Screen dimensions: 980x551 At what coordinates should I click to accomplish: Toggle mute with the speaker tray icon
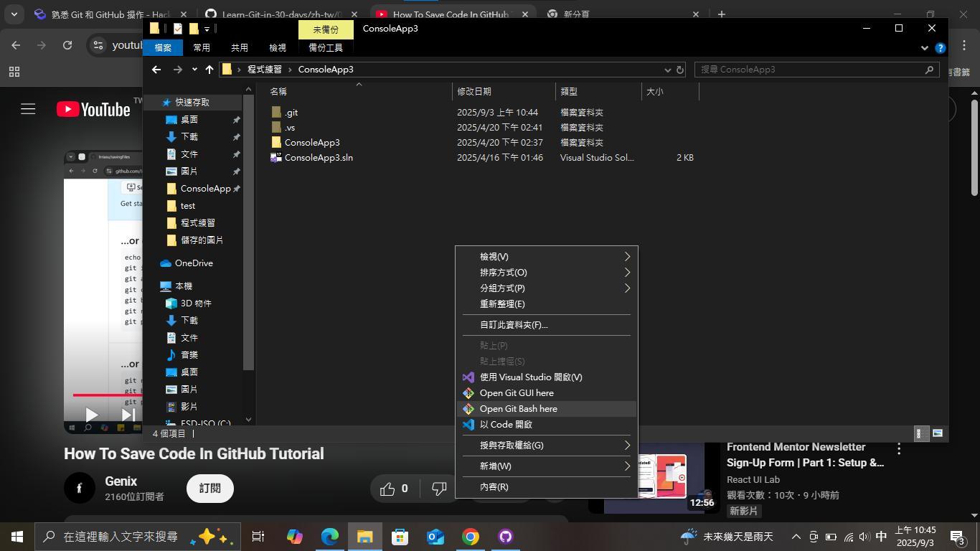coord(864,536)
